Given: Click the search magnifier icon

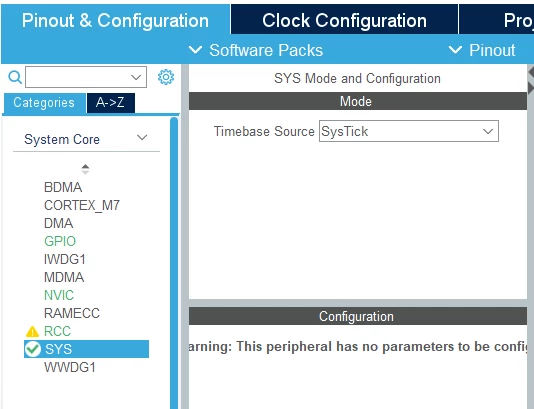Looking at the screenshot, I should click(x=15, y=77).
